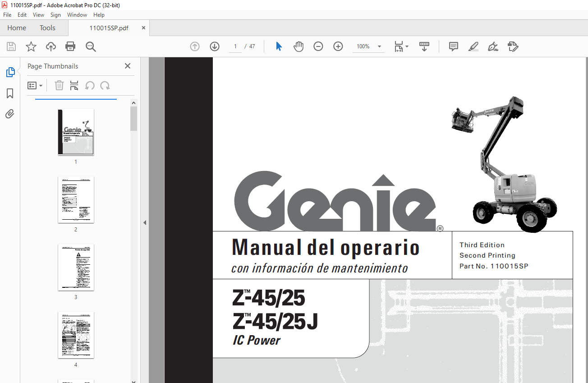Switch to the Tools tab

click(47, 28)
